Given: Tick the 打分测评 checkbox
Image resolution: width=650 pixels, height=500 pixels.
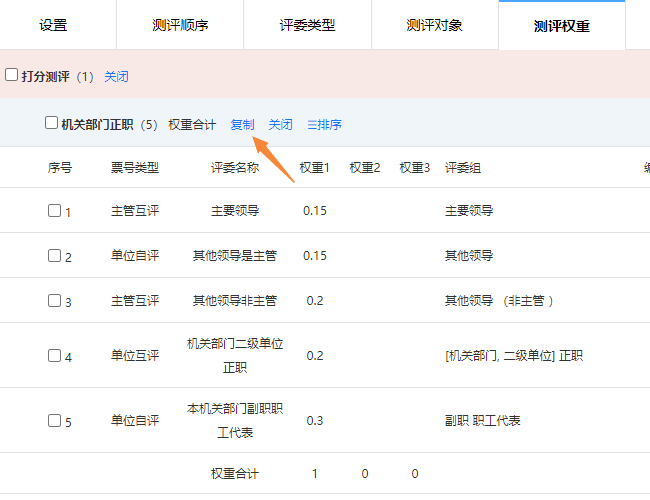Looking at the screenshot, I should [11, 75].
